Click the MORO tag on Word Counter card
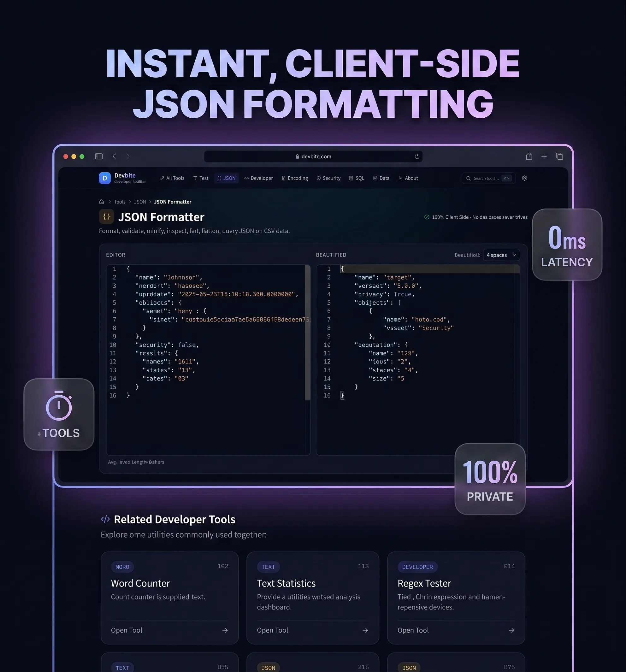This screenshot has height=672, width=626. point(122,567)
